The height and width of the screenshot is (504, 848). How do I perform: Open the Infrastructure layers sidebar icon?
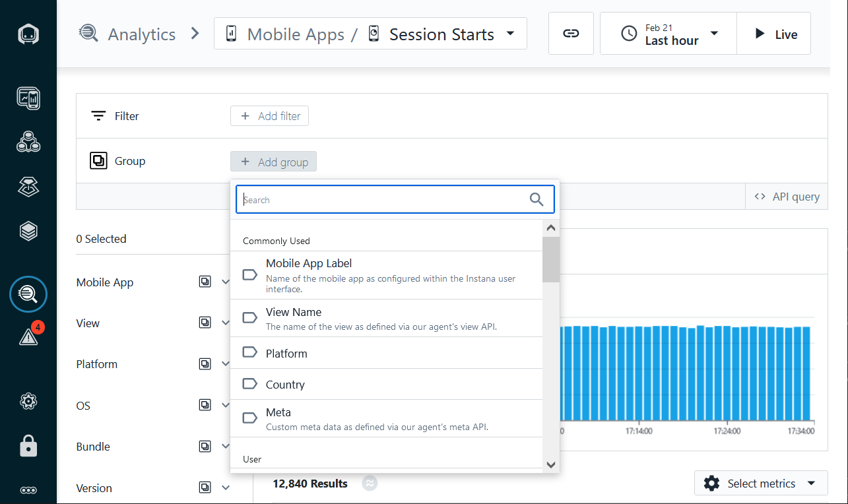28,231
